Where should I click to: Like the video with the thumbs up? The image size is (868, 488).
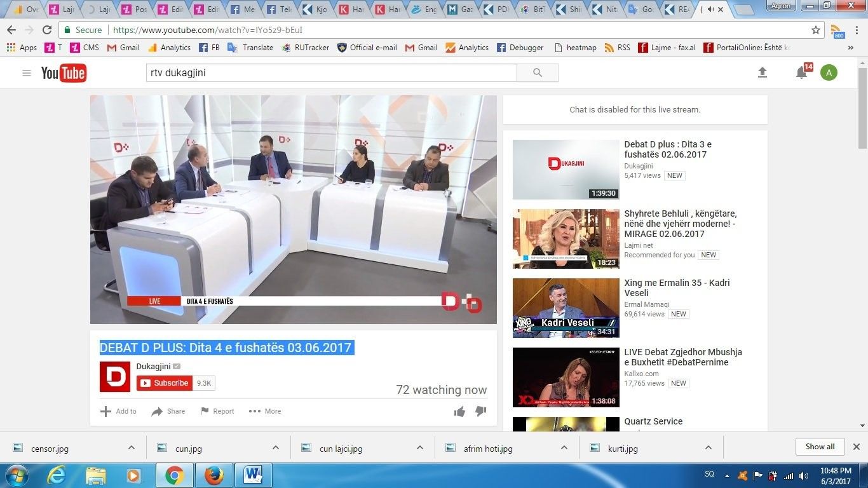pos(459,411)
